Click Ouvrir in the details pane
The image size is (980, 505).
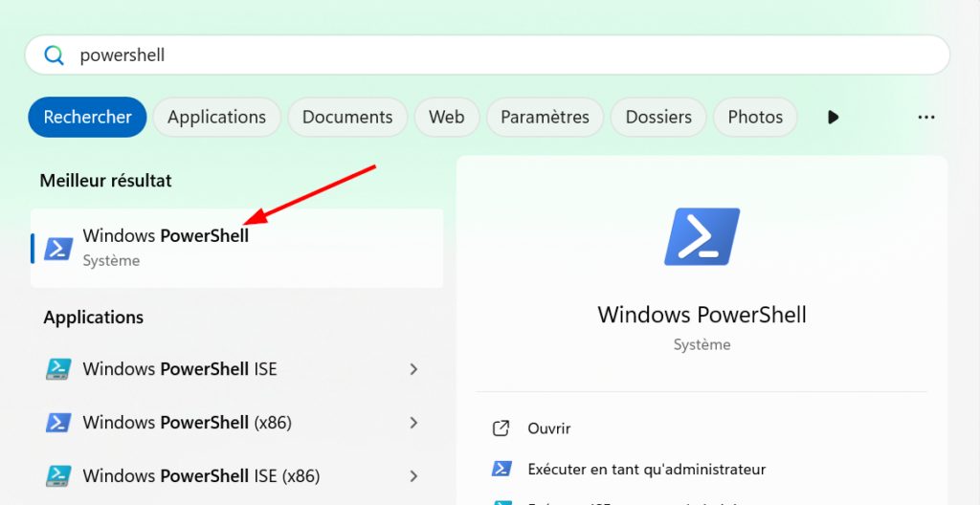pyautogui.click(x=549, y=428)
